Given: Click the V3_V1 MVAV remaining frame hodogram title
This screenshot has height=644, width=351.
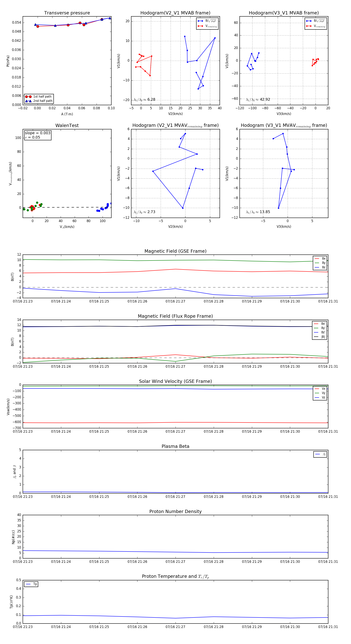Looking at the screenshot, I should (284, 125).
